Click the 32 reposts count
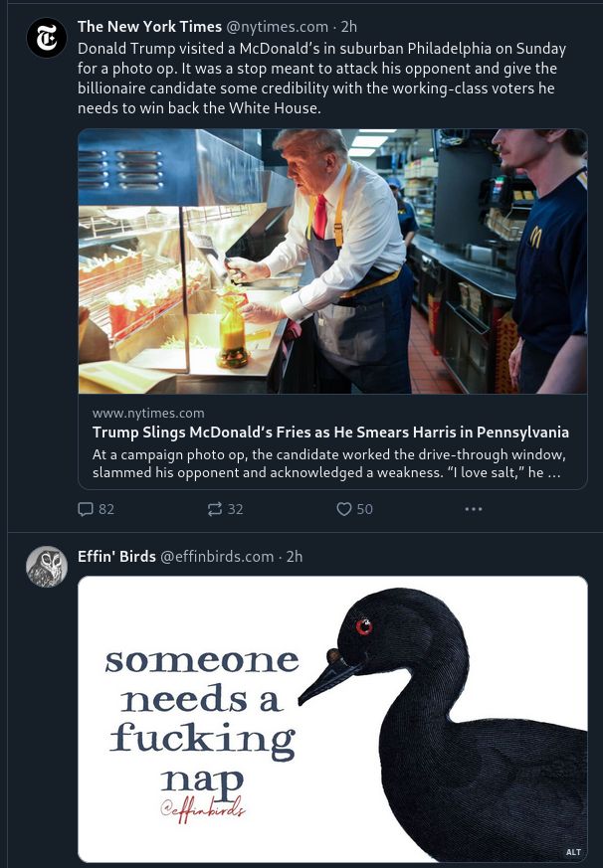Screen dimensions: 603x868 [236, 509]
